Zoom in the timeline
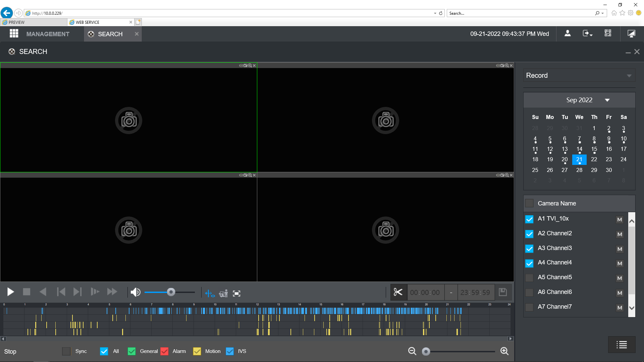Viewport: 644px width, 362px height. point(504,351)
